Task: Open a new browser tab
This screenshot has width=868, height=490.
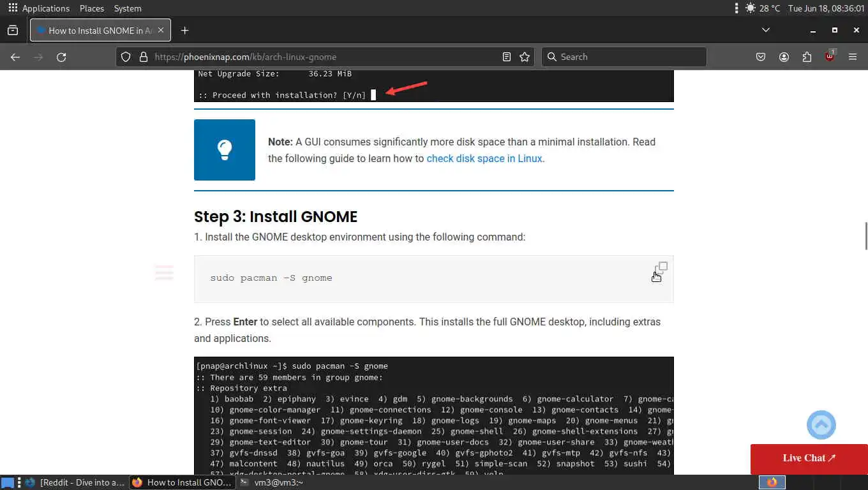Action: 184,30
